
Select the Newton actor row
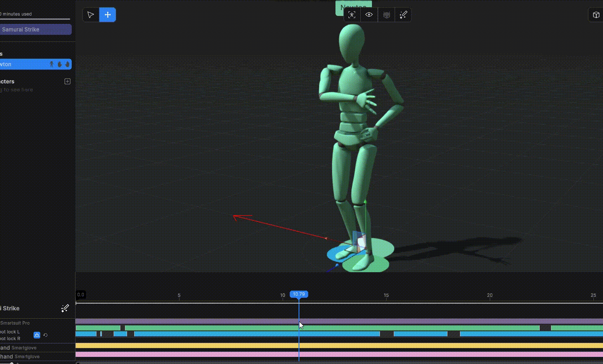pos(35,64)
